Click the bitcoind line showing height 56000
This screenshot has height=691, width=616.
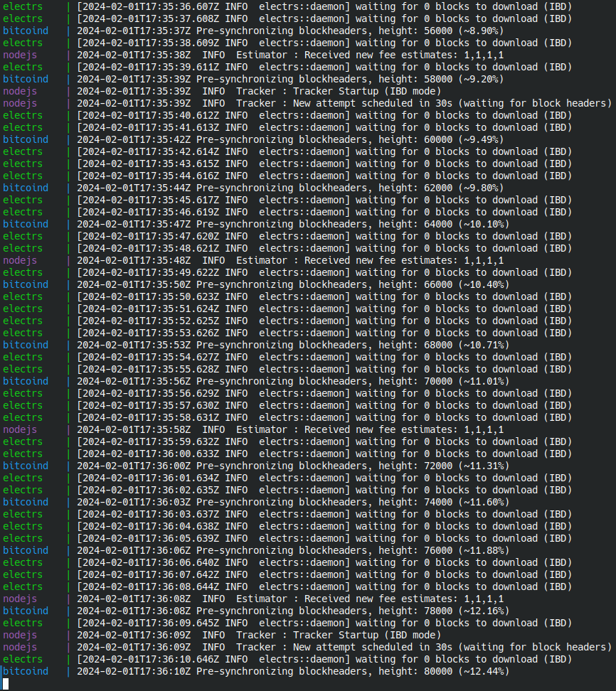click(253, 31)
